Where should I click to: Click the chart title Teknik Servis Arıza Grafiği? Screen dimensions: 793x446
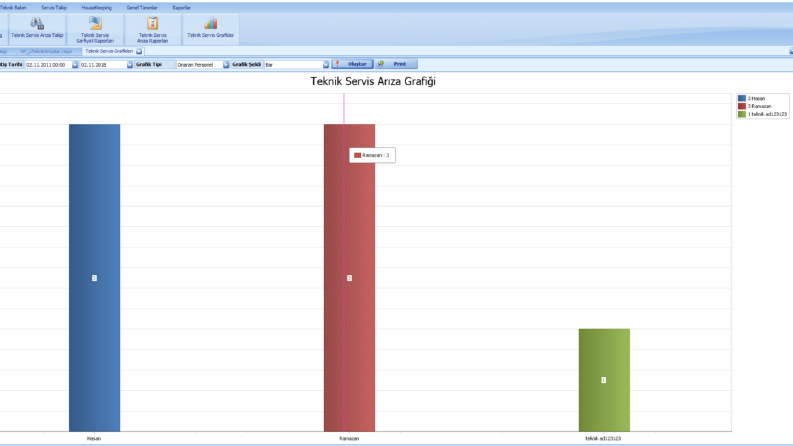pos(373,81)
